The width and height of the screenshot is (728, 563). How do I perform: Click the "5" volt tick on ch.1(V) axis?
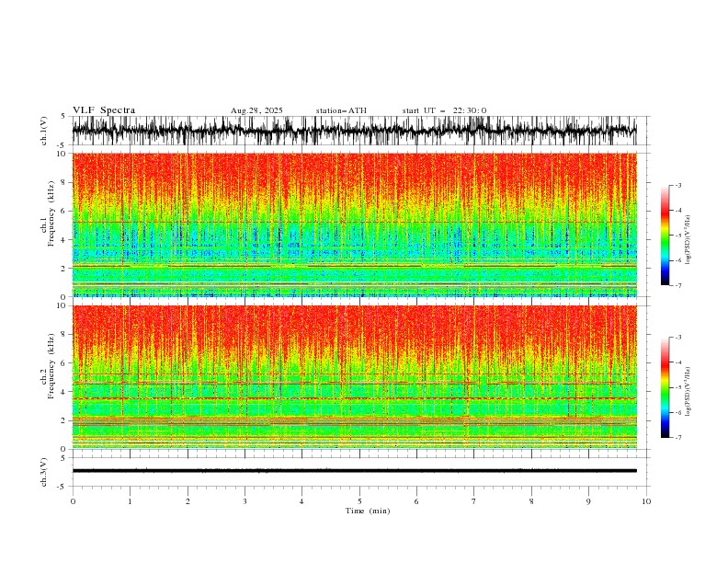pos(63,116)
